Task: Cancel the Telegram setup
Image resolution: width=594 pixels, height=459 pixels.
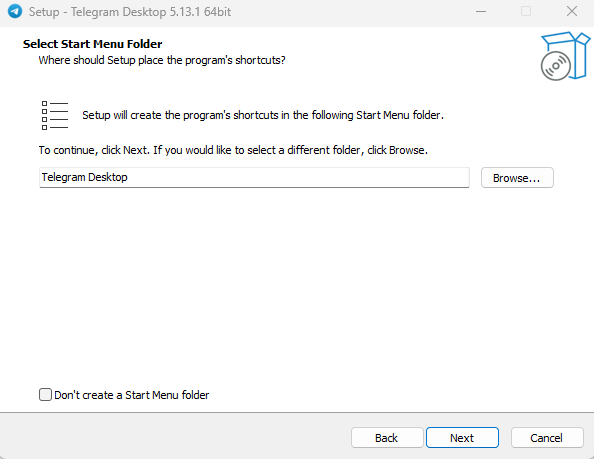Action: click(547, 438)
